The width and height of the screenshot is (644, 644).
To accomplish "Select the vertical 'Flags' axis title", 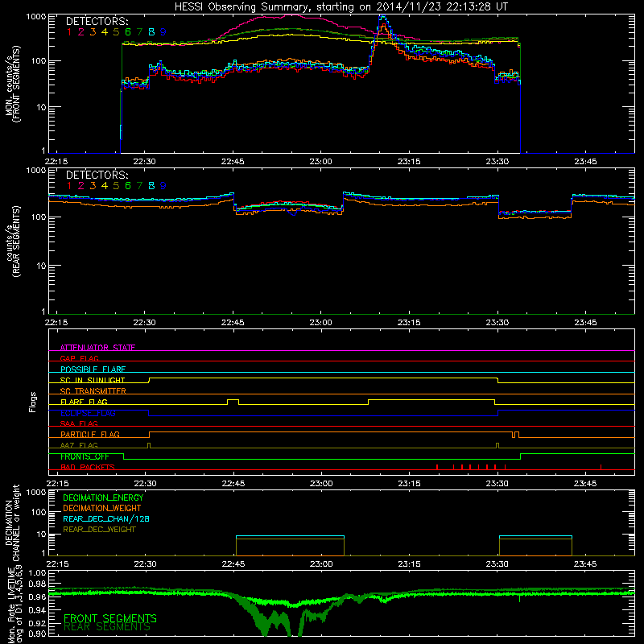I will [33, 402].
